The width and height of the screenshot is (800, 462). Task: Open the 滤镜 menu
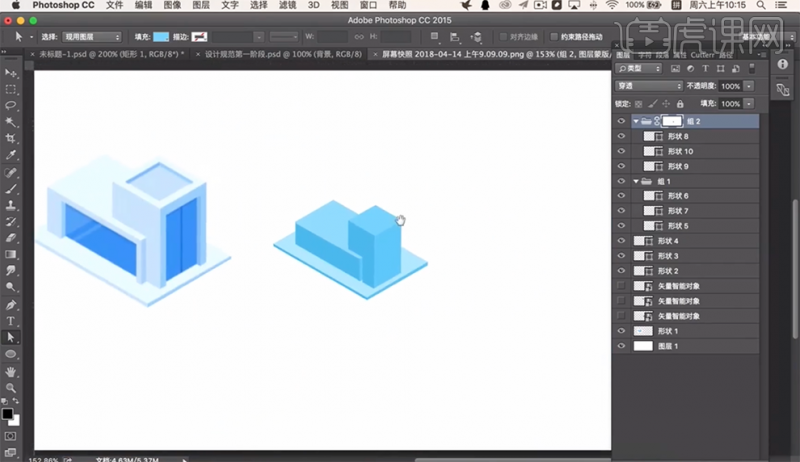[x=287, y=5]
